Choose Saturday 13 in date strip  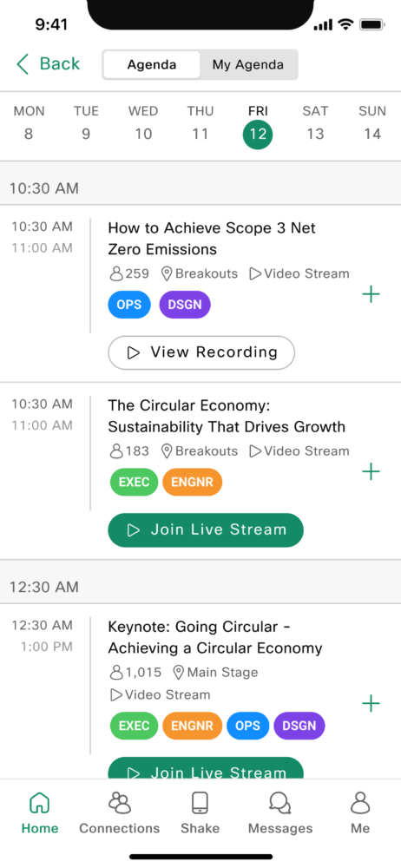315,123
